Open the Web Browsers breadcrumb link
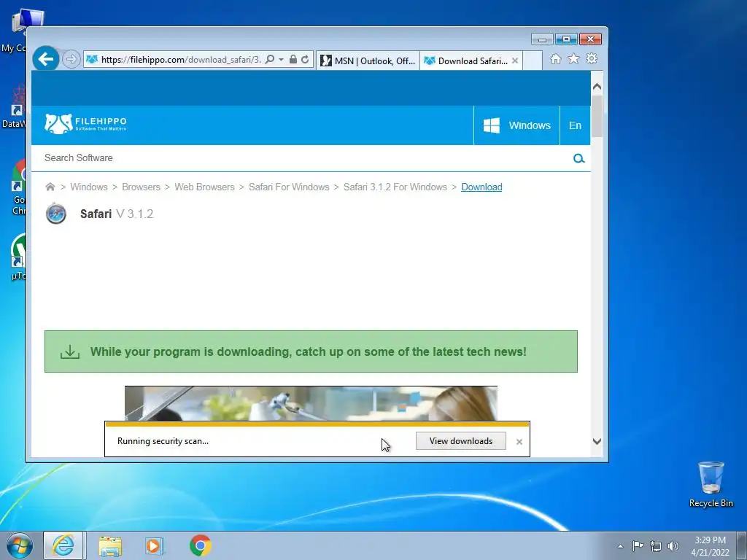 [204, 187]
